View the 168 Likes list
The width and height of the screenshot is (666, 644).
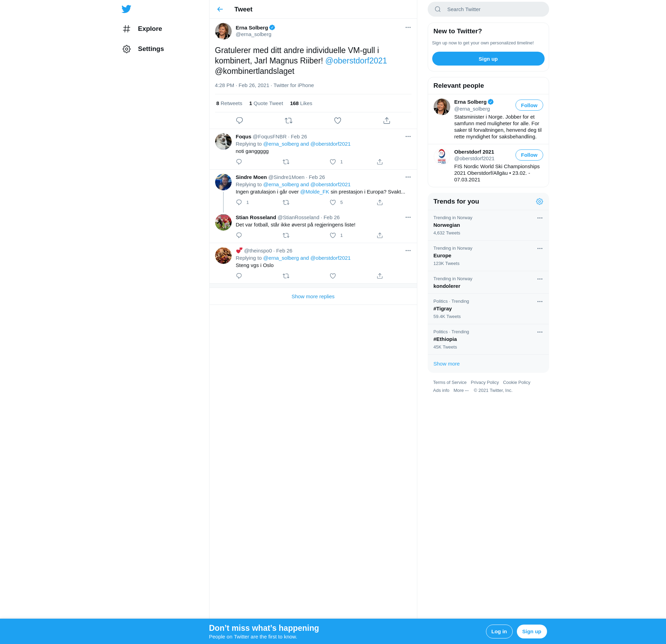click(x=301, y=103)
